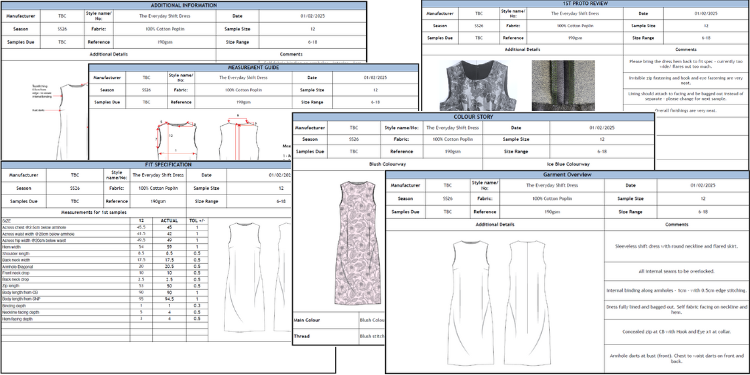Select the 'Dress fully lined and bagged out' comment
750x375 pixels.
(x=676, y=309)
